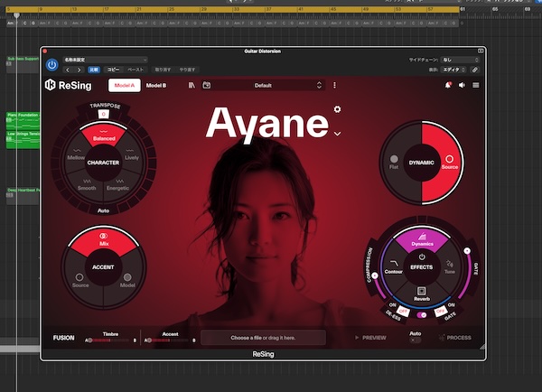Image resolution: width=542 pixels, height=392 pixels.
Task: Click the コピー copy button
Action: point(113,70)
